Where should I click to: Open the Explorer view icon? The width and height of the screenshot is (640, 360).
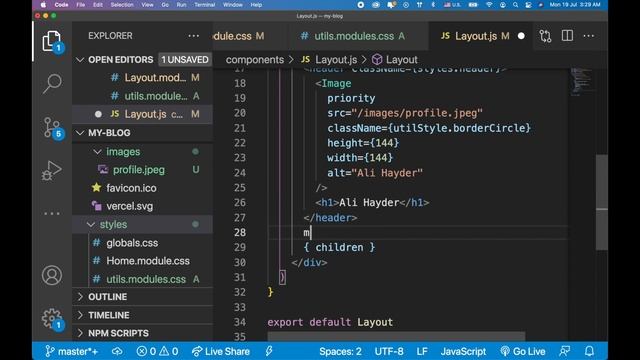[x=52, y=41]
